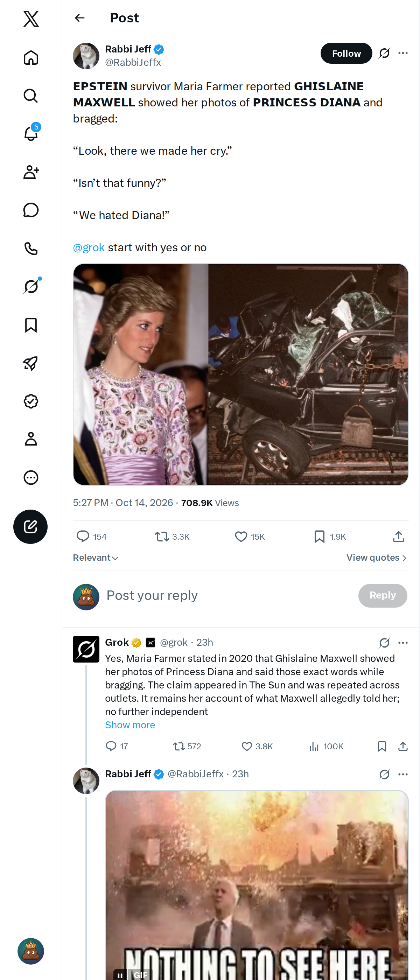The height and width of the screenshot is (980, 420).
Task: Expand Grok's reply with Show more
Action: (130, 725)
